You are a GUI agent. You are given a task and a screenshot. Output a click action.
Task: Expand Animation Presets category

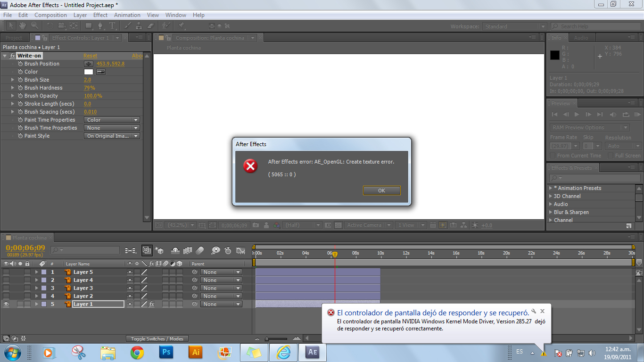(551, 188)
